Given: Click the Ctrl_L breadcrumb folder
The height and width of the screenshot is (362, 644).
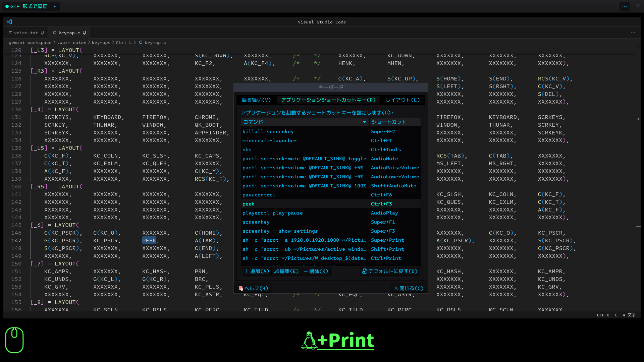Looking at the screenshot, I should (x=123, y=43).
